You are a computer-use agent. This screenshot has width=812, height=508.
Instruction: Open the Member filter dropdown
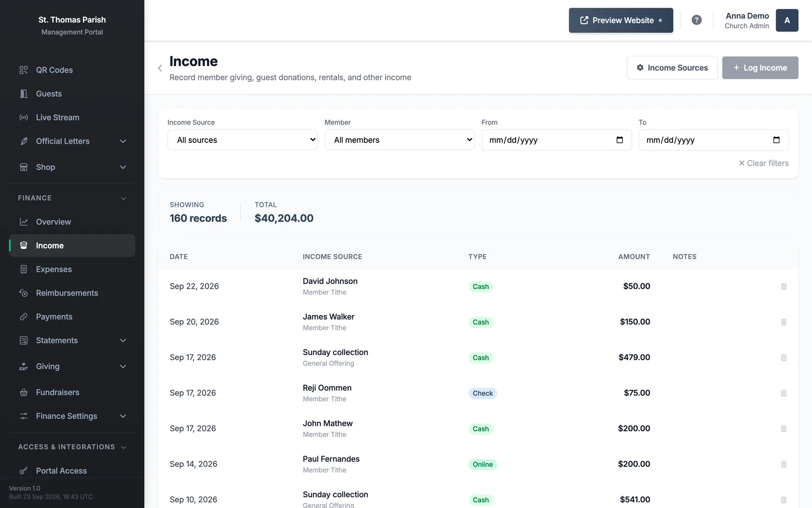pos(400,140)
